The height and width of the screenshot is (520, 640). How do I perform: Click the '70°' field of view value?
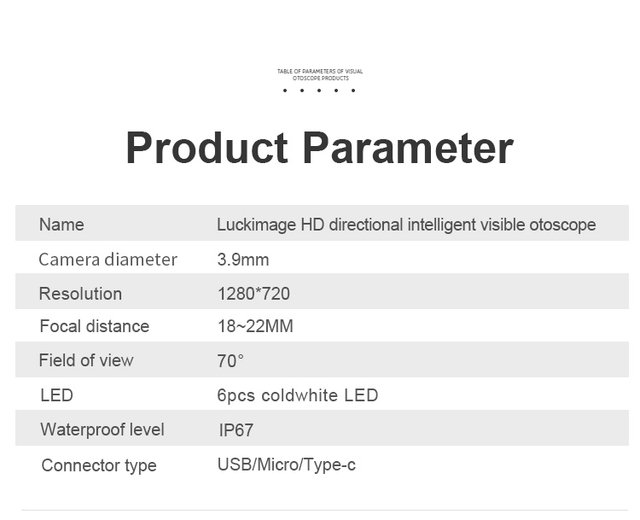(x=230, y=361)
